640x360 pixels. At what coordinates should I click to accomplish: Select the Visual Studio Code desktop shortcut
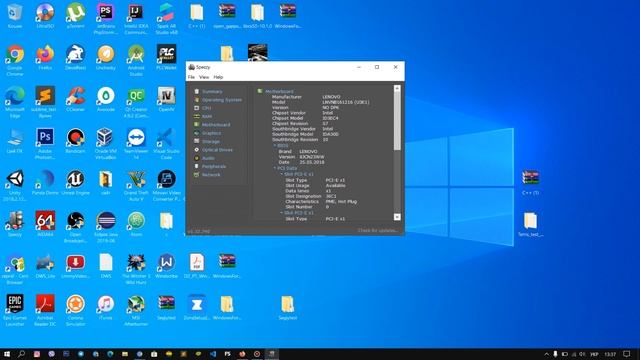[x=167, y=144]
